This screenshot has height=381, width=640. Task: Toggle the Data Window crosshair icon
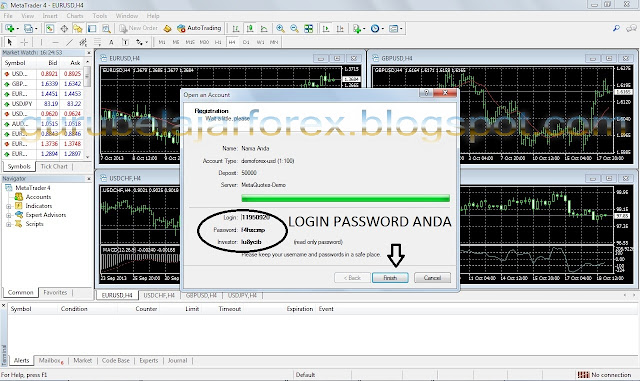click(64, 28)
